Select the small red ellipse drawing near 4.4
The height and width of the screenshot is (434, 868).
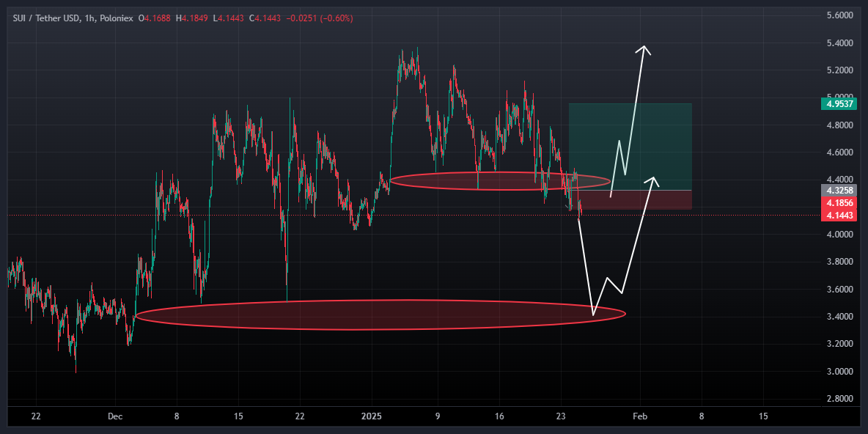coord(501,181)
